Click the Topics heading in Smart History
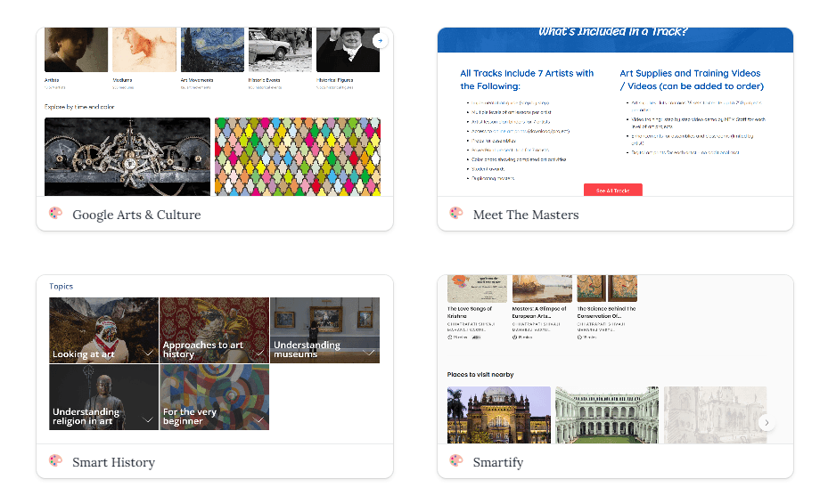The width and height of the screenshot is (820, 504). pyautogui.click(x=61, y=286)
